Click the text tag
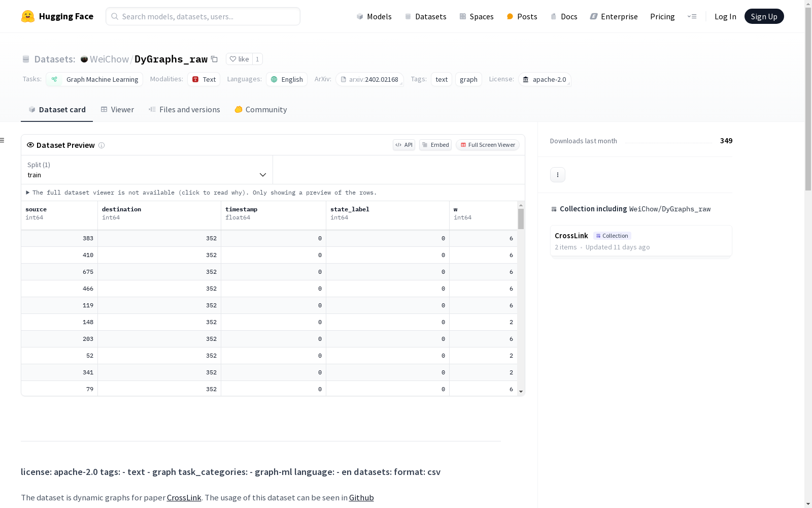 [442, 79]
